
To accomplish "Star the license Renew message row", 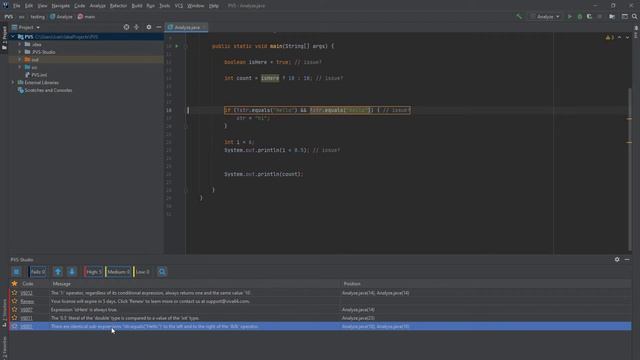I will [x=15, y=301].
